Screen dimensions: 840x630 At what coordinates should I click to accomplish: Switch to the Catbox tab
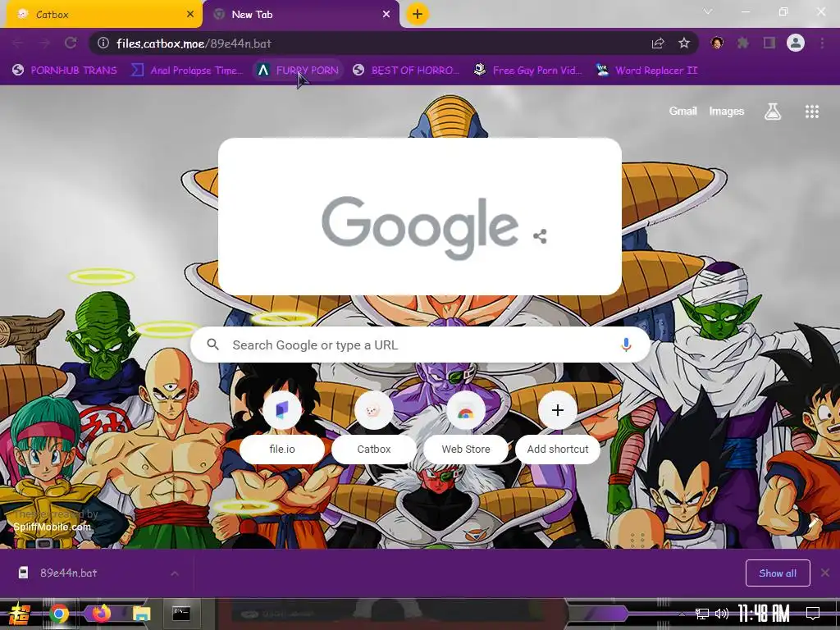(104, 15)
